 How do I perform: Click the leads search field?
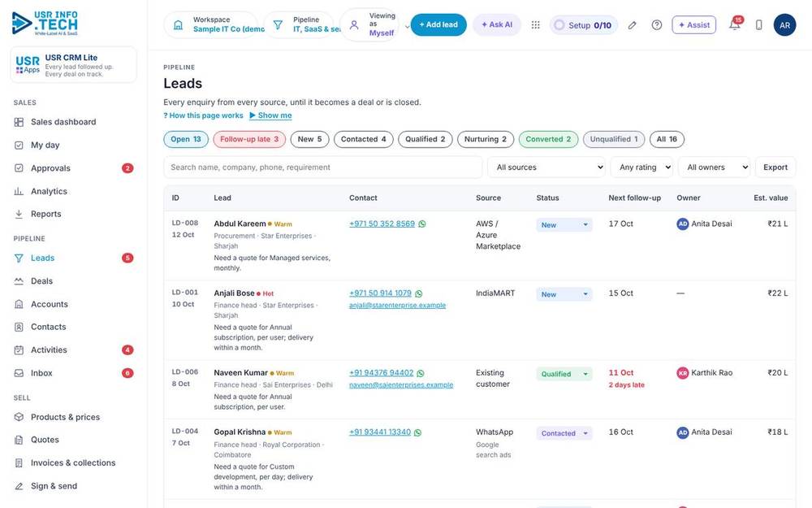322,167
